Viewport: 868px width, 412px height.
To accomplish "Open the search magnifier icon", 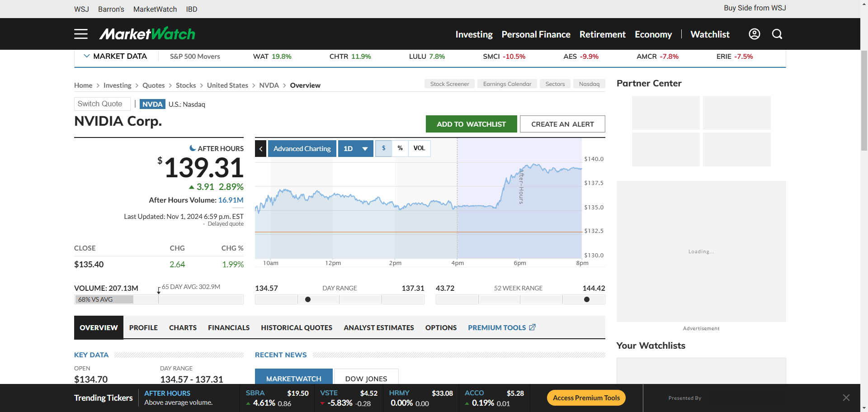I will (x=777, y=34).
